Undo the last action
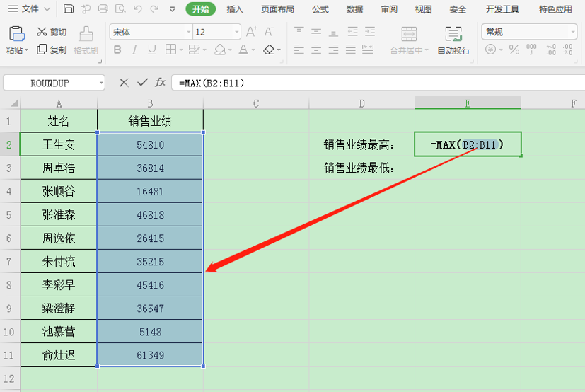Viewport: 585px width, 392px height. [138, 8]
